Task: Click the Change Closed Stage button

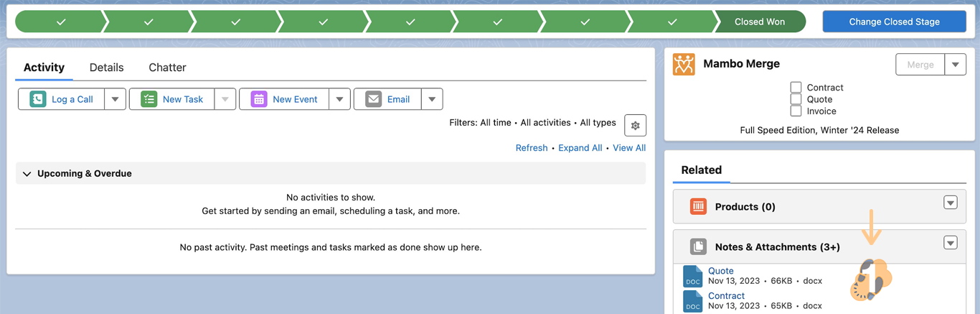Action: (x=894, y=22)
